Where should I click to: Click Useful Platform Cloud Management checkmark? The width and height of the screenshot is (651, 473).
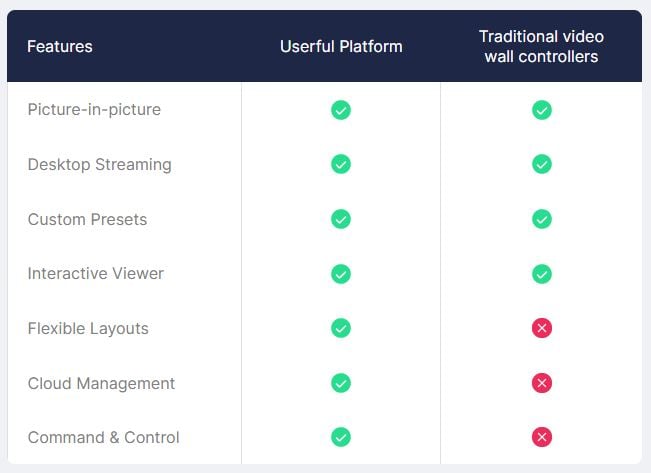pyautogui.click(x=341, y=383)
